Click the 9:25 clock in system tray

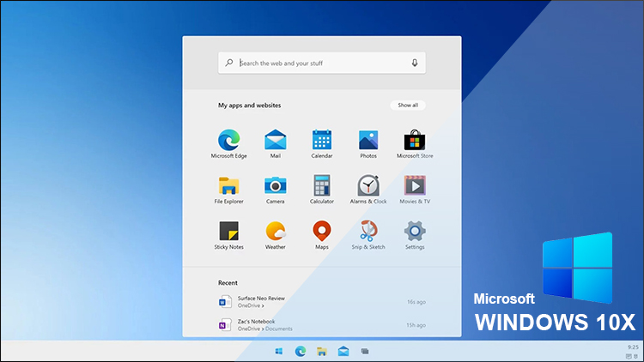633,347
